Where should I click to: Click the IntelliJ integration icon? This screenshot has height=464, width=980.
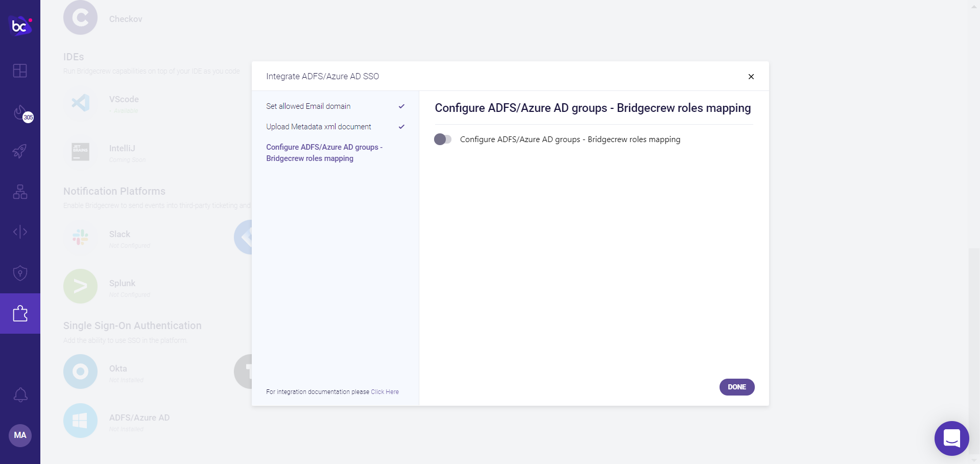80,152
